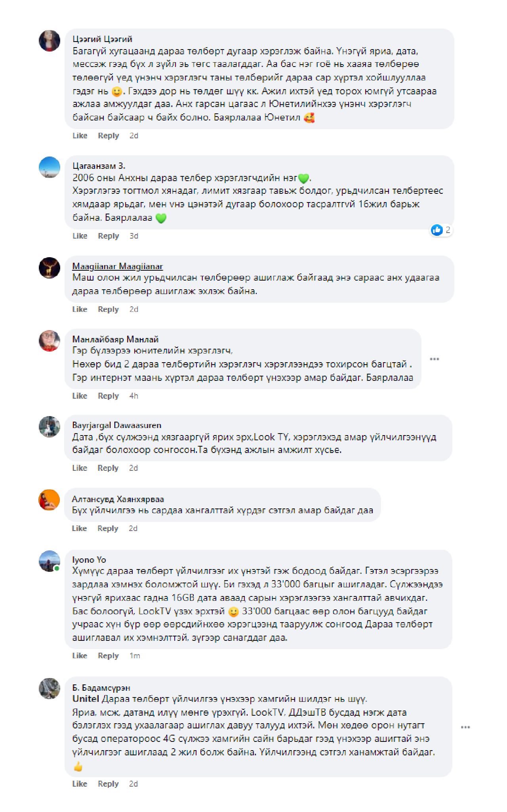Reply to Bayrjargal Dawaasuren's comment
The height and width of the screenshot is (812, 507).
click(108, 468)
